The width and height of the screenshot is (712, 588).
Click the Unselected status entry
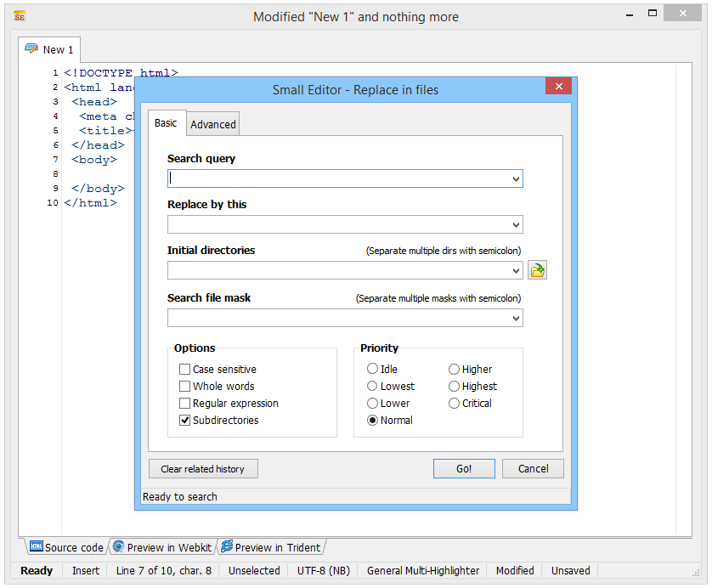254,571
